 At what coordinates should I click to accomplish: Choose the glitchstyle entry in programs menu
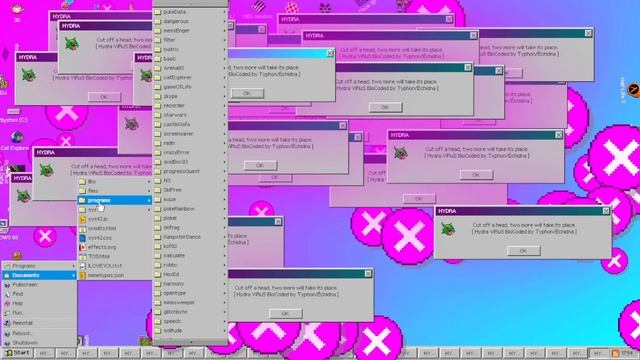(190, 312)
